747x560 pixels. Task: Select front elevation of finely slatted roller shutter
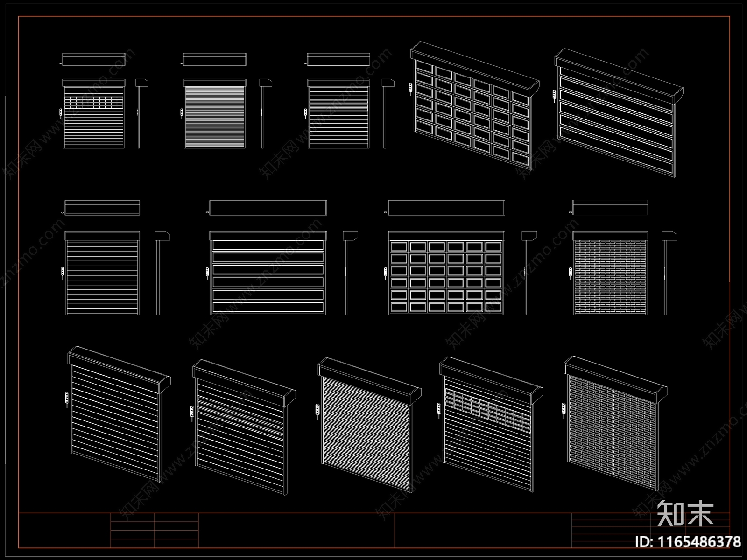(x=215, y=114)
